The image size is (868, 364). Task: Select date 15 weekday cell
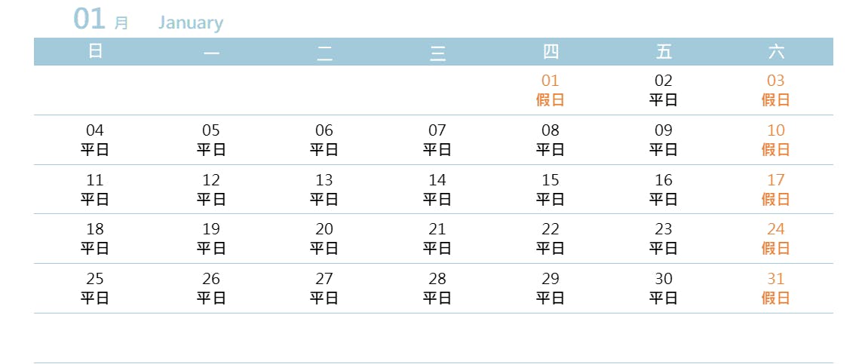point(551,189)
